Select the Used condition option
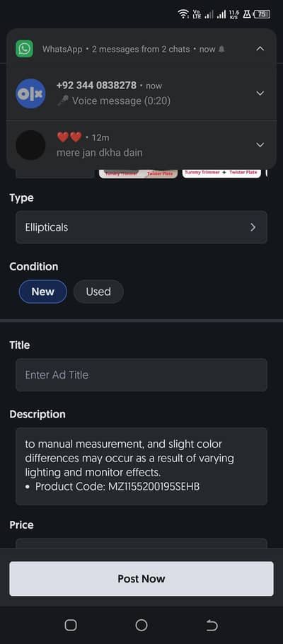283x644 pixels. pos(98,292)
